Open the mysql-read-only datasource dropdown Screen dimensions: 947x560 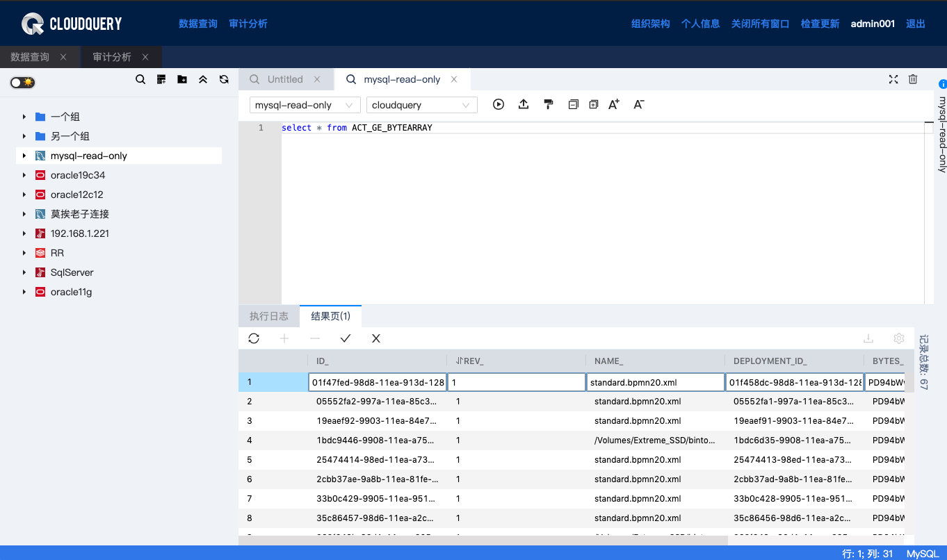point(304,105)
